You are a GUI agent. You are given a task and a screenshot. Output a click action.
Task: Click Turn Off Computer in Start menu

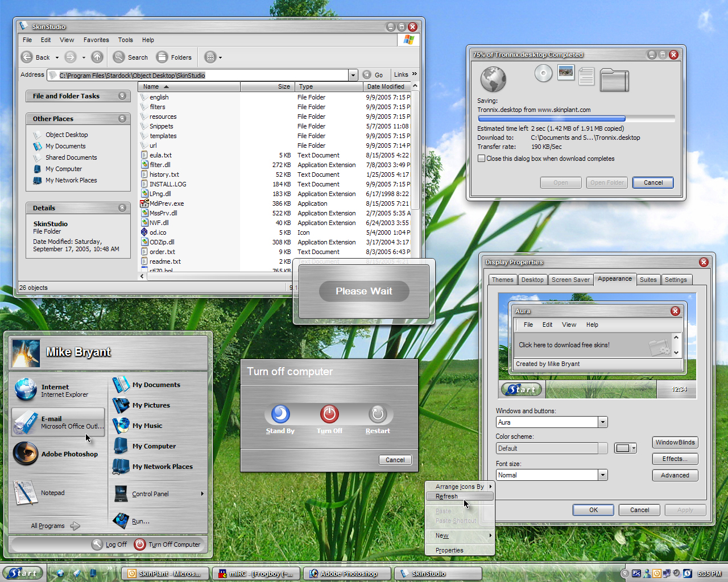[x=167, y=544]
